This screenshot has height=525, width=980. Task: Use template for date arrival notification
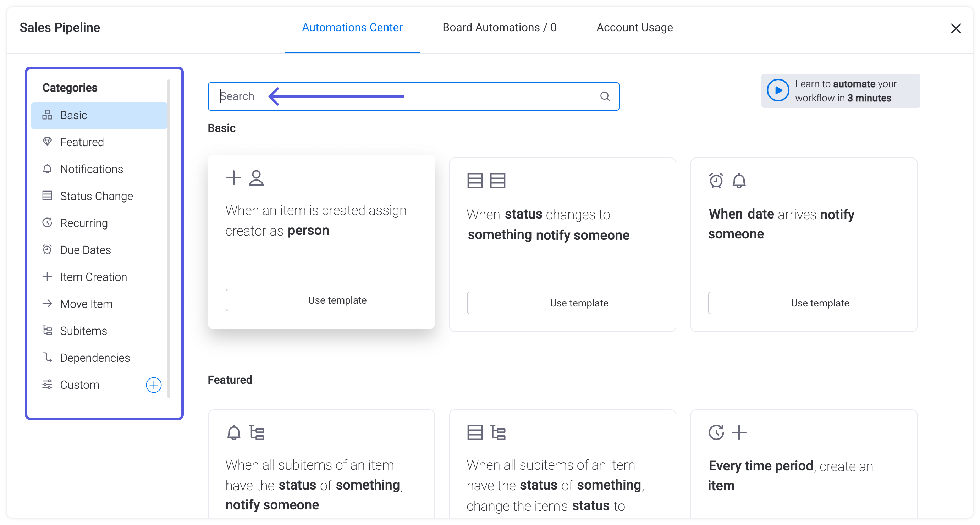tap(820, 303)
